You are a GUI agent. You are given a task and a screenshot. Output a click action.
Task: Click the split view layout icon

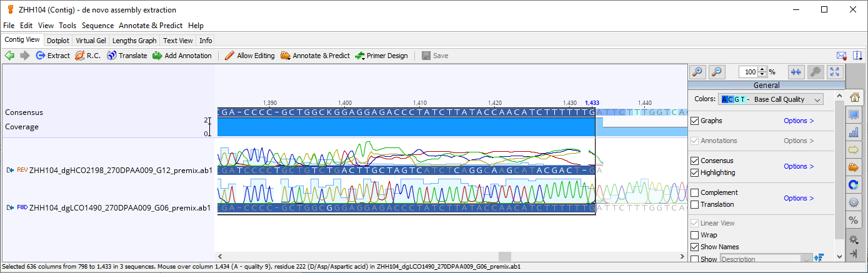(x=857, y=56)
